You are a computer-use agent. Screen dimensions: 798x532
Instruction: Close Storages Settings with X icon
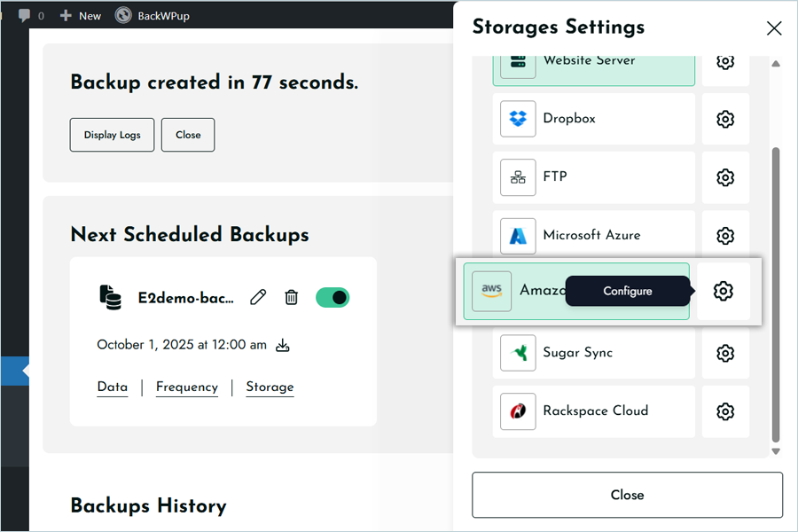774,28
